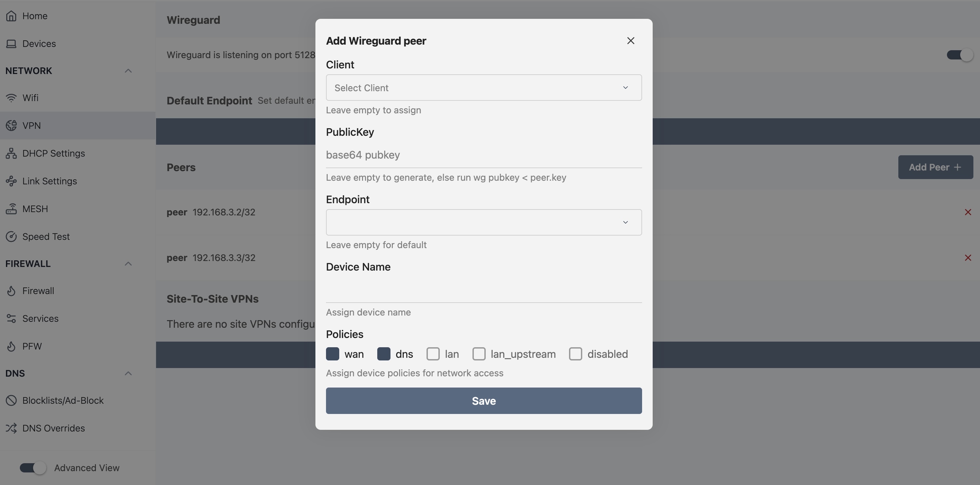
Task: Click the Home house icon
Action: [x=12, y=16]
